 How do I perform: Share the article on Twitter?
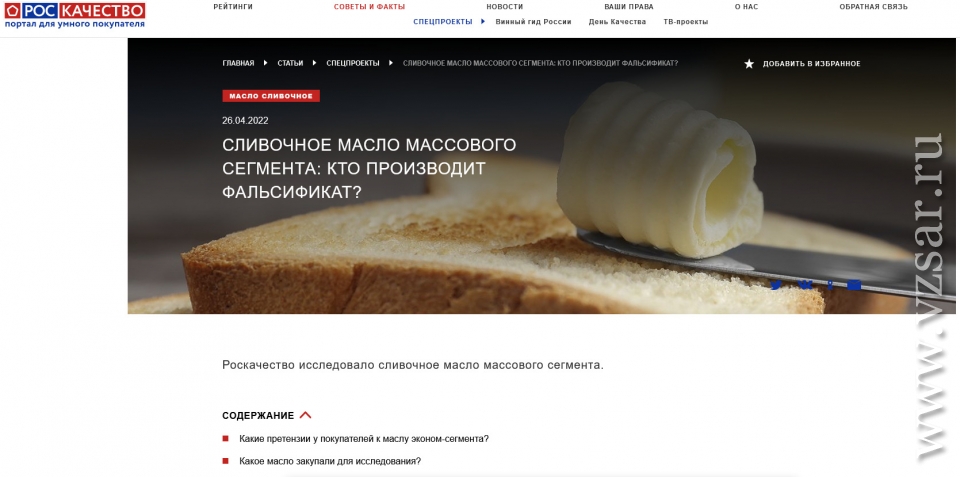(x=776, y=285)
